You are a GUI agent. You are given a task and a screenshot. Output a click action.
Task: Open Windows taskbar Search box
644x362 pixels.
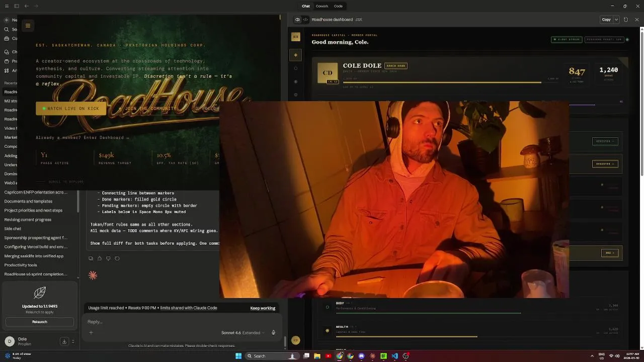click(271, 356)
